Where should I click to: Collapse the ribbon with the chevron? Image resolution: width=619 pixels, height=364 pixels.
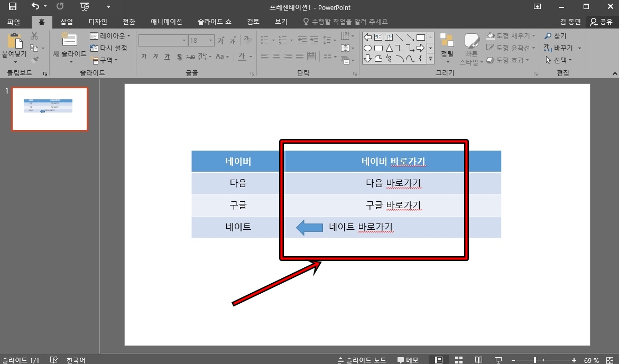coord(615,73)
